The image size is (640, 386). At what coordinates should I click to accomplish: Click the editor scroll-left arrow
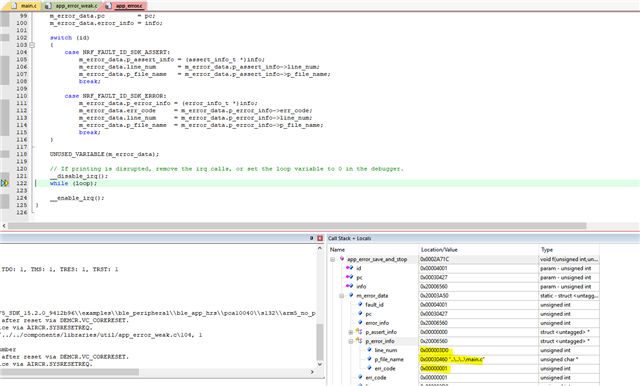click(x=4, y=226)
